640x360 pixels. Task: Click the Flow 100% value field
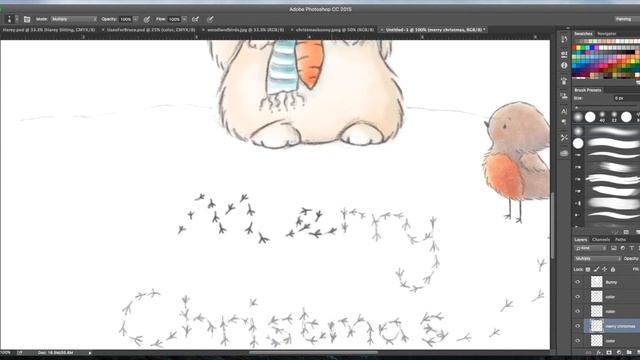tap(174, 19)
